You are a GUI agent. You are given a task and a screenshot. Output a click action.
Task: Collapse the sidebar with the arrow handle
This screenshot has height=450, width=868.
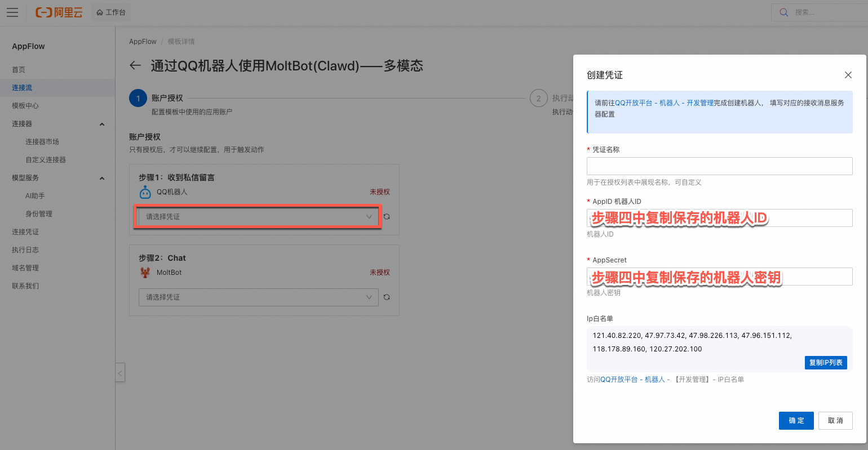[x=120, y=373]
